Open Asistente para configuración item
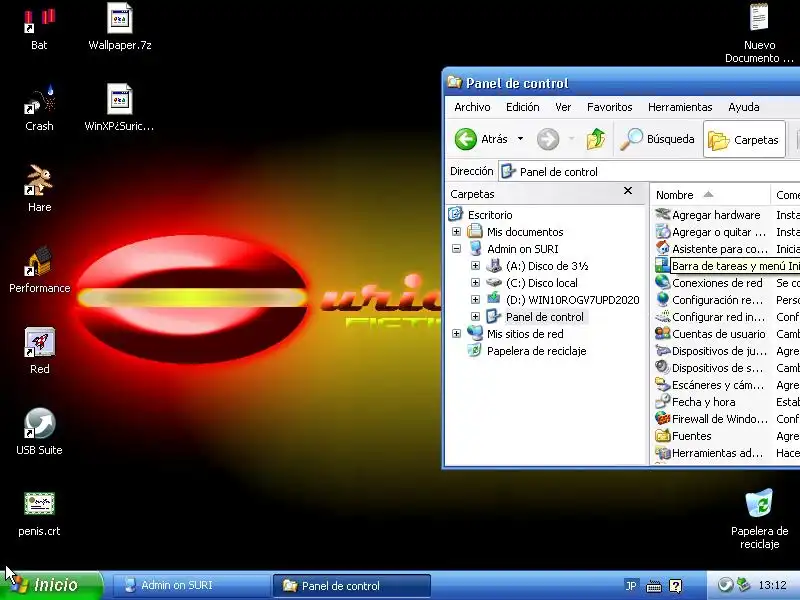The image size is (800, 600). click(711, 249)
